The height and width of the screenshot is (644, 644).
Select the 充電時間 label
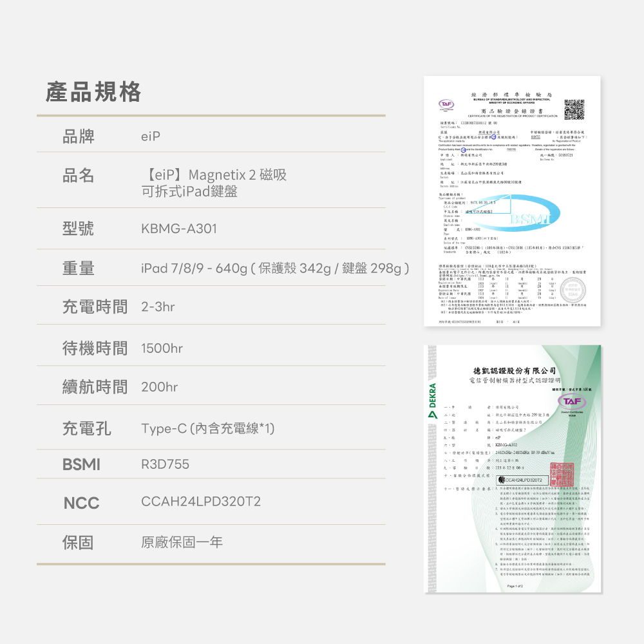pos(95,307)
